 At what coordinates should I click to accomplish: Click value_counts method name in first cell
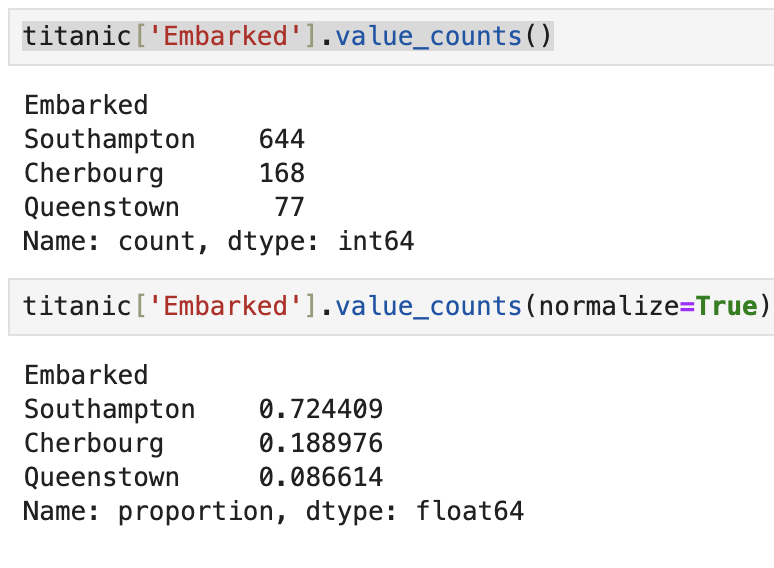428,37
